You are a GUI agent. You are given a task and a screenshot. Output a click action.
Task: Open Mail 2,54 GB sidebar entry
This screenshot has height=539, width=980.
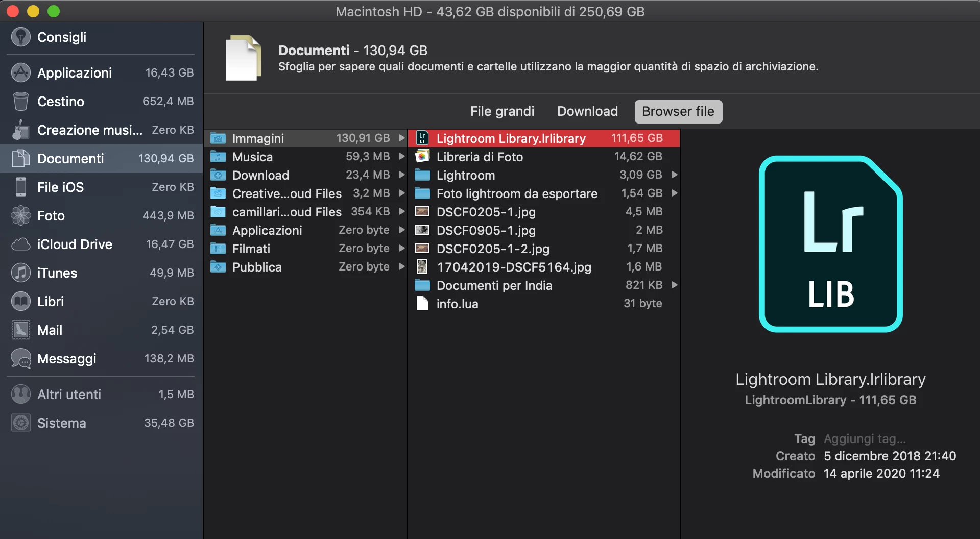[x=102, y=330]
